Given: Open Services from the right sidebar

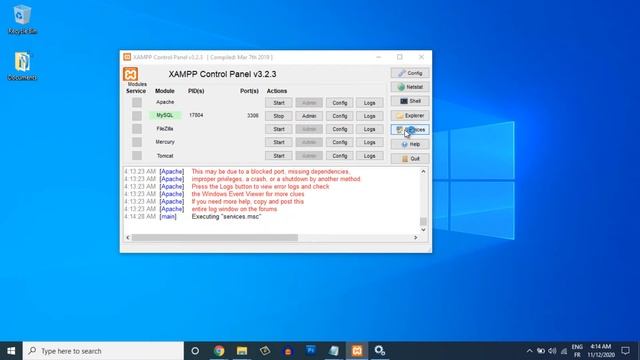Looking at the screenshot, I should [x=410, y=129].
